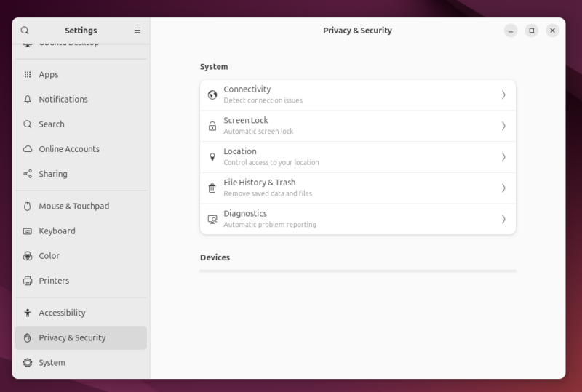
Task: Open the Settings search icon
Action: 25,31
